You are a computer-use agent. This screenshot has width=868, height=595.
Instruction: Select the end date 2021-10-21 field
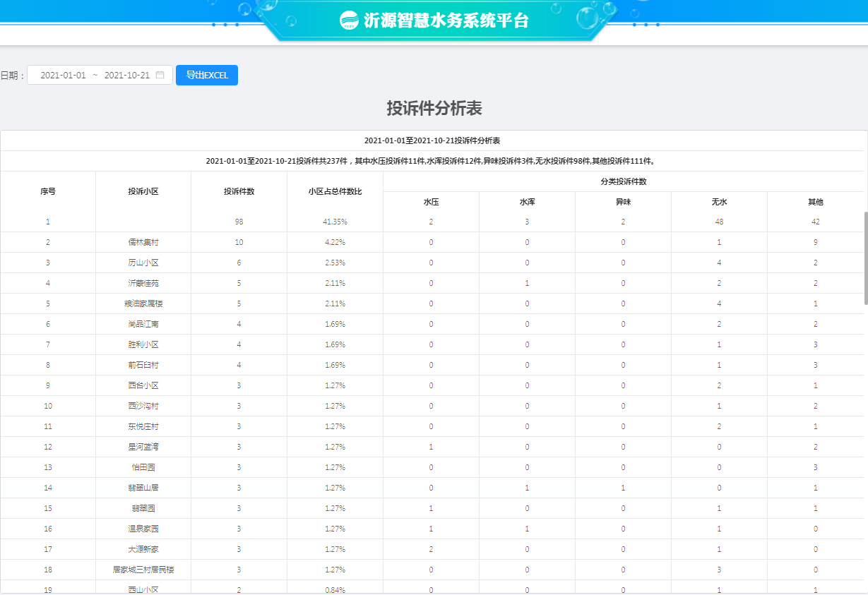point(127,75)
